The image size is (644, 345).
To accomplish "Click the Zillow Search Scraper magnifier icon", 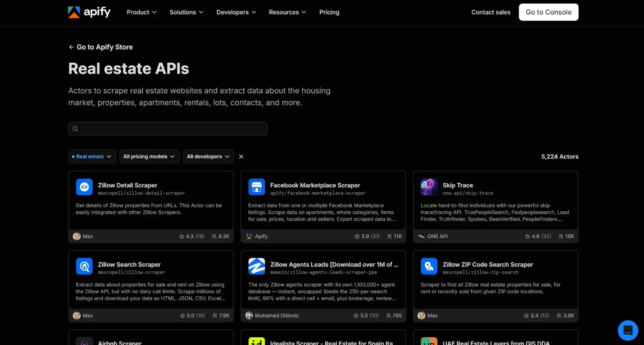I will (x=84, y=266).
